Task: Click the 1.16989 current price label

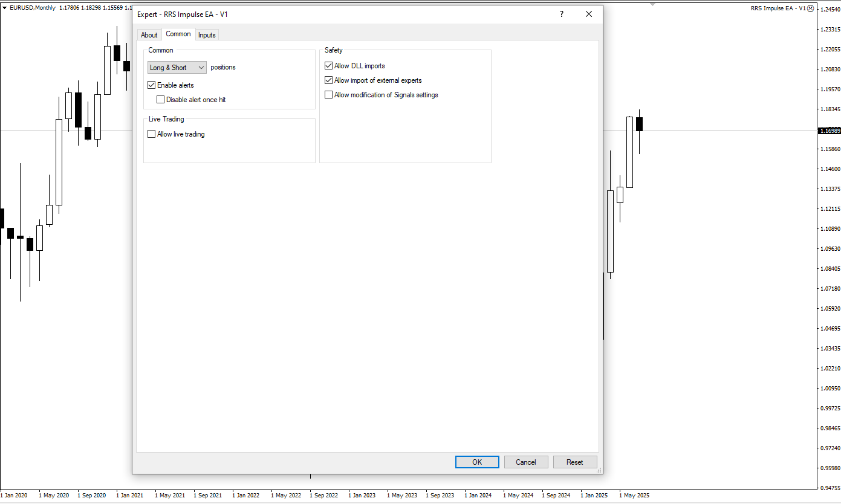Action: click(x=829, y=131)
